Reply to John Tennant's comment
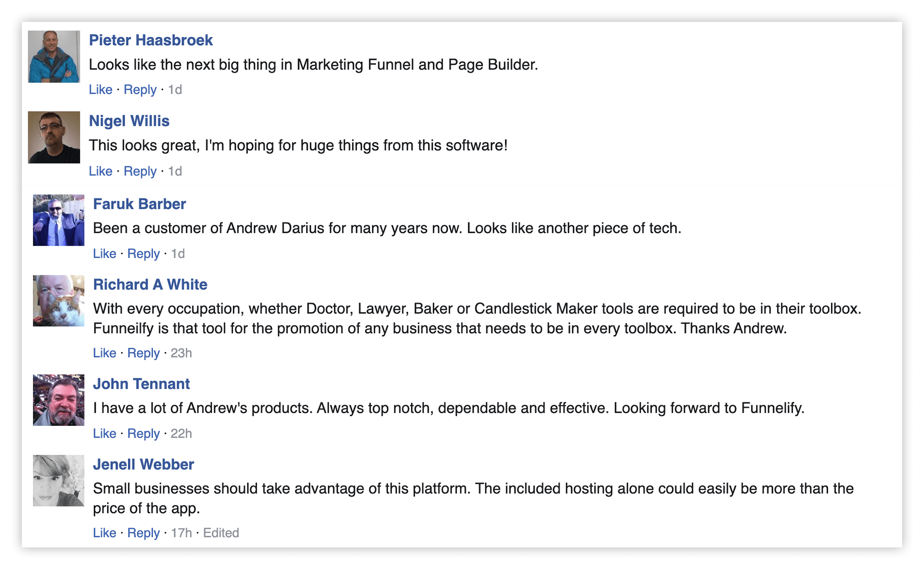Screen dimensions: 924x572 (x=143, y=433)
